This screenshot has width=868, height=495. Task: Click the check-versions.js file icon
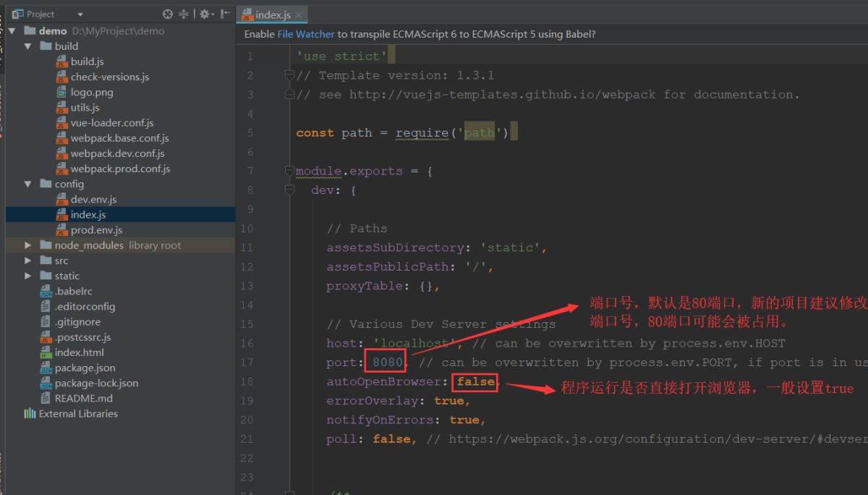(62, 77)
